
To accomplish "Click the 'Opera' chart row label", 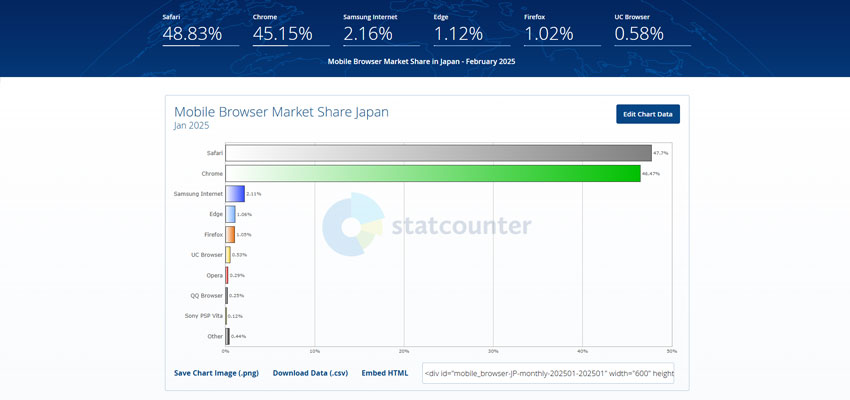I will [x=215, y=275].
